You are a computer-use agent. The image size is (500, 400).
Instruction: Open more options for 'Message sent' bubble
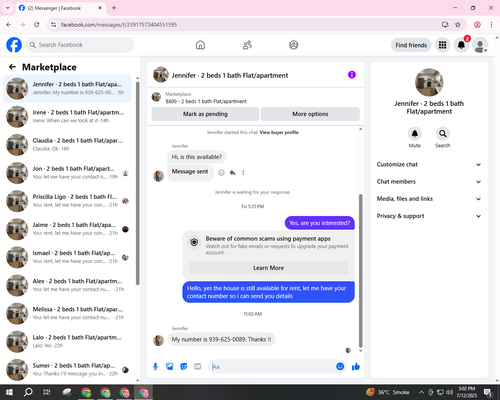243,173
